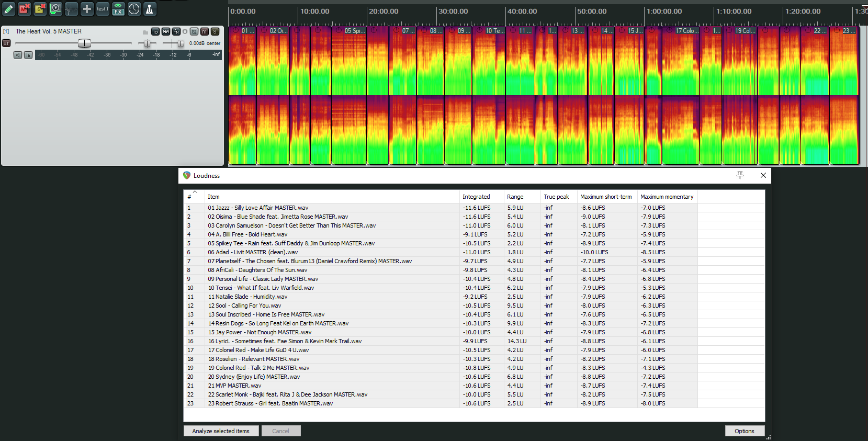Click the waveform toolbar icon
This screenshot has height=441, width=868.
(x=71, y=9)
